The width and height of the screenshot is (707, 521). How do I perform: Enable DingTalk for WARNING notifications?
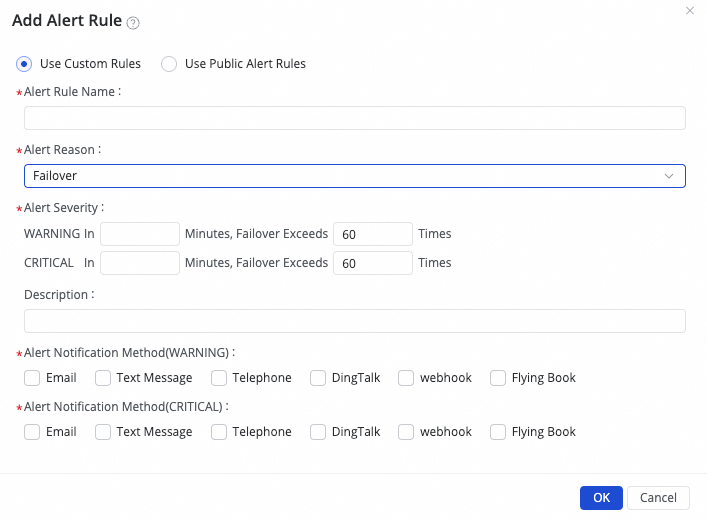point(318,378)
